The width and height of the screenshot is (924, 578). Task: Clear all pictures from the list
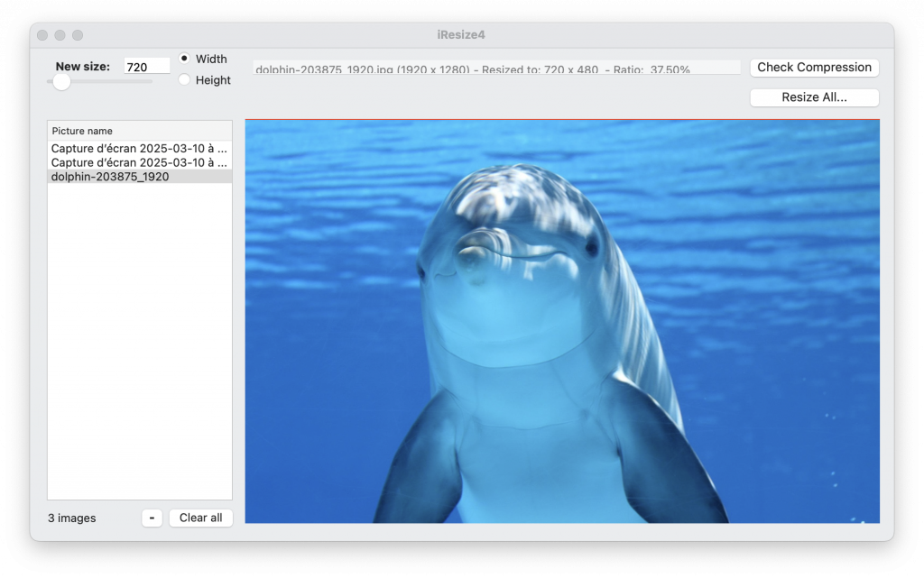(x=201, y=518)
